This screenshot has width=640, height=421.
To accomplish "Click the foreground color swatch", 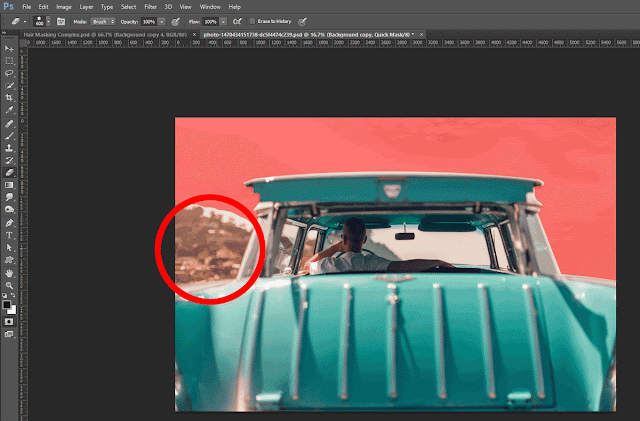I will [7, 305].
